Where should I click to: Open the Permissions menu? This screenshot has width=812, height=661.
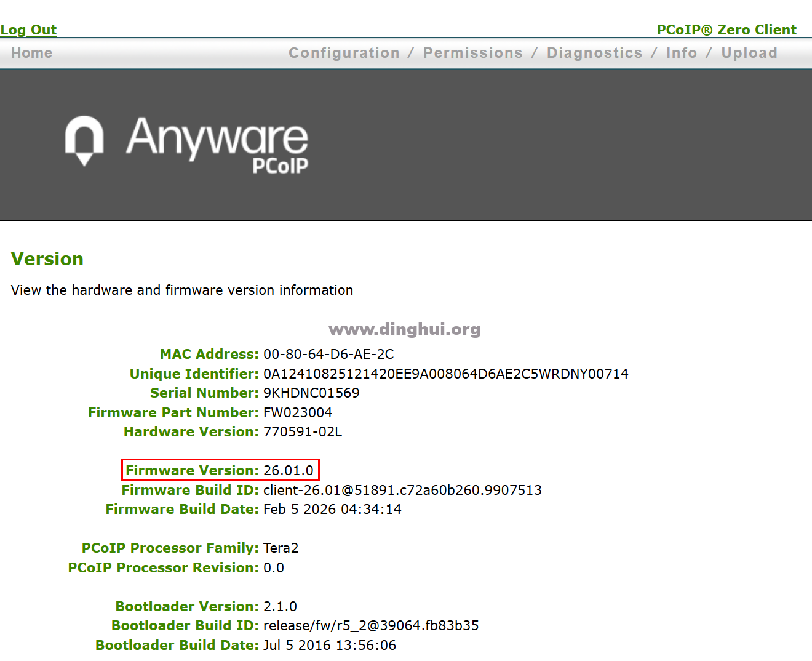pos(472,53)
